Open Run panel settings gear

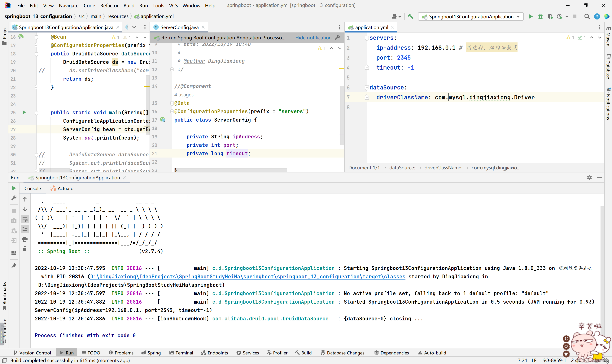(x=589, y=177)
